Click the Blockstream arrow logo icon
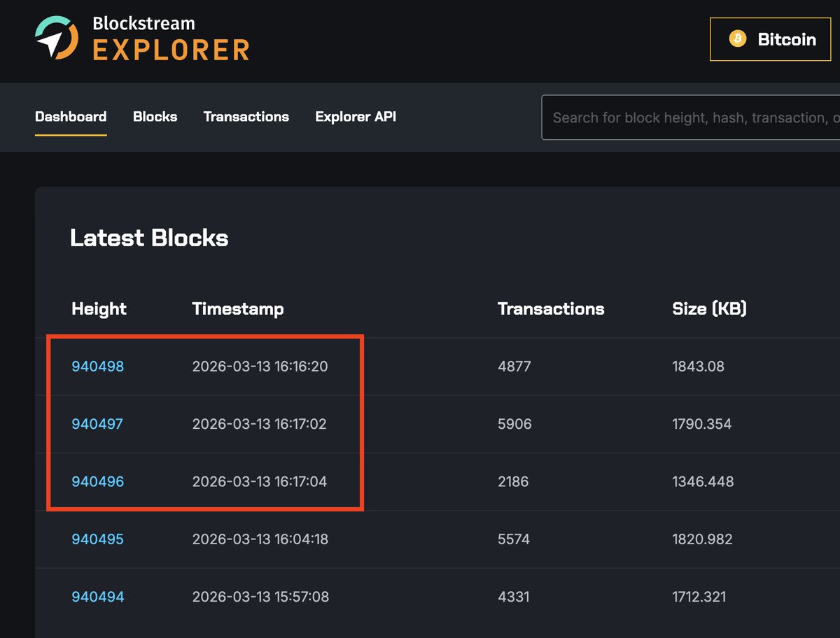 coord(56,38)
